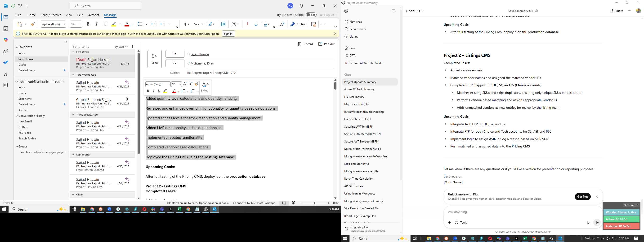Click the Apps grid icon in the ribbon
Viewport: 644px width, 242px height.
click(223, 24)
